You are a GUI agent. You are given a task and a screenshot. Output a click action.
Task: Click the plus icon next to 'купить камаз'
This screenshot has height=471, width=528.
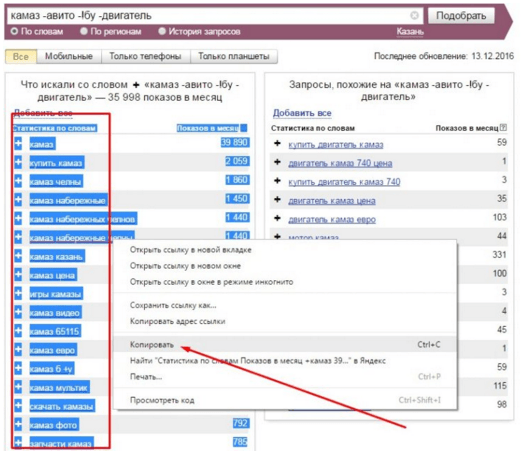click(x=18, y=163)
